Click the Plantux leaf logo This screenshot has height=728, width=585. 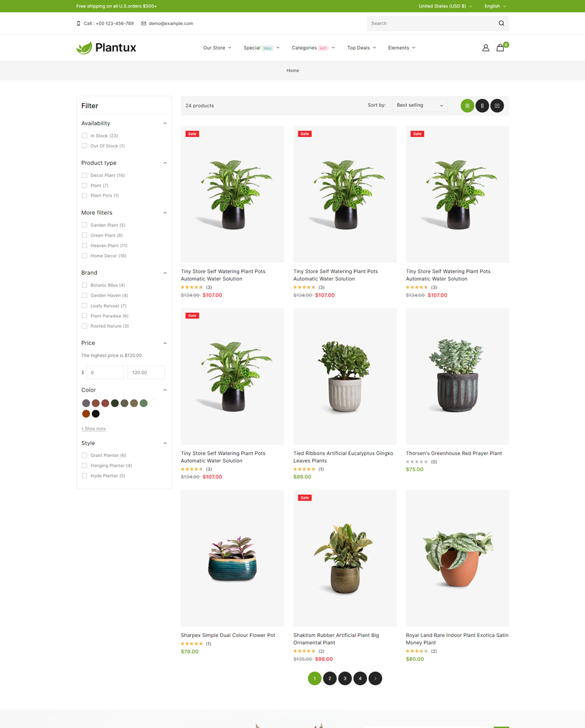coord(106,48)
